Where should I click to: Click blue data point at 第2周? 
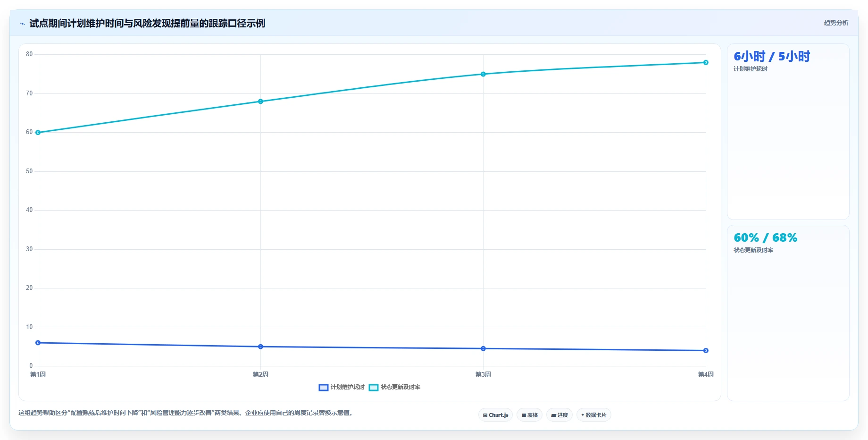pyautogui.click(x=260, y=347)
